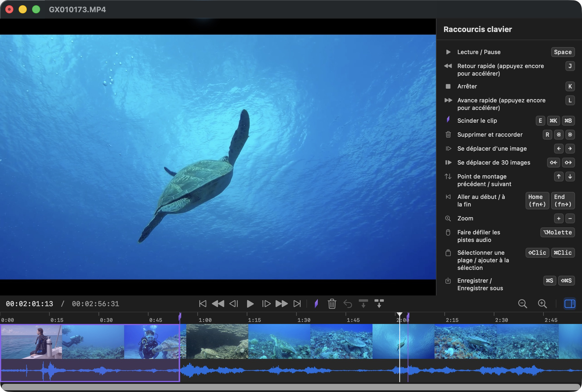Click the Avance rapide icon in sidebar

(x=448, y=100)
